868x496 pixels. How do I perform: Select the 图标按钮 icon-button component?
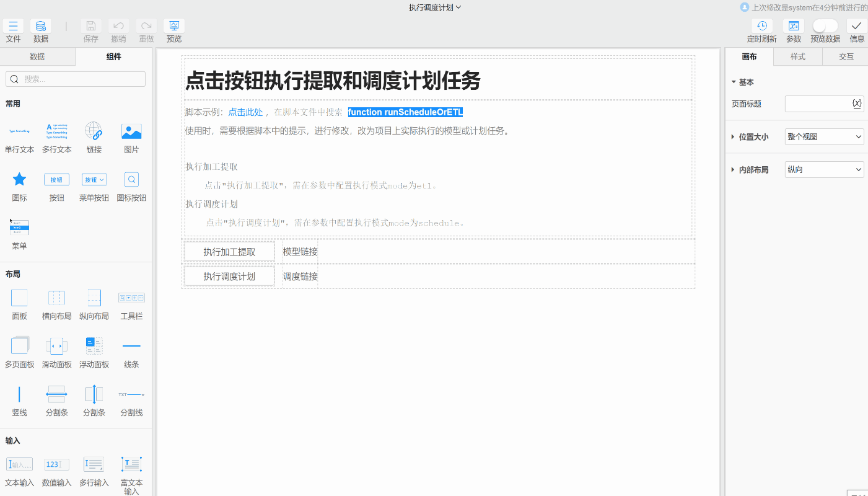pos(131,180)
